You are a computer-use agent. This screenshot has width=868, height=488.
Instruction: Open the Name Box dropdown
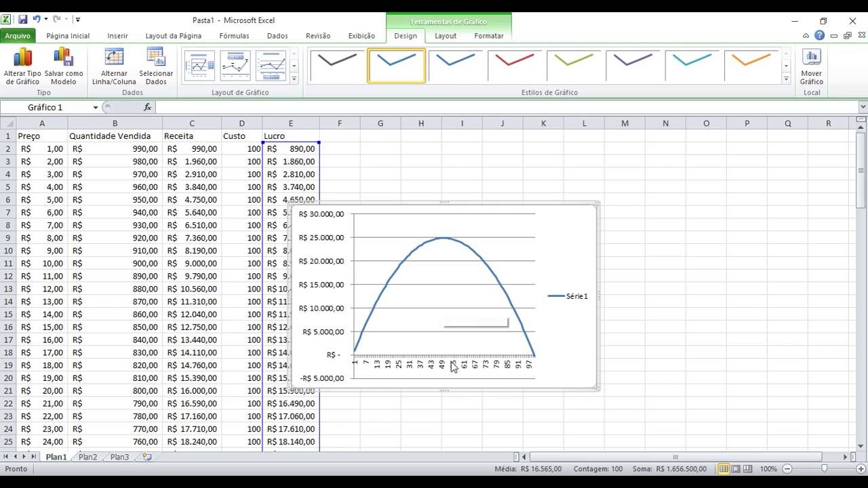[x=96, y=107]
